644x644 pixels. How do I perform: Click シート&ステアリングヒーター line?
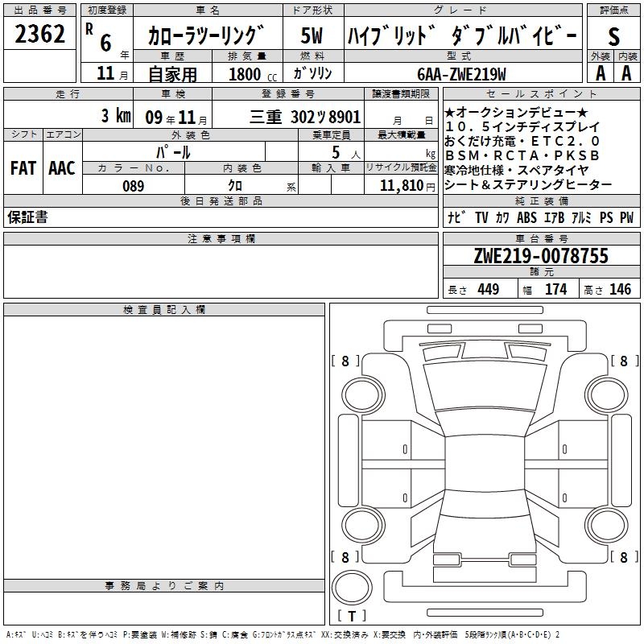click(528, 185)
